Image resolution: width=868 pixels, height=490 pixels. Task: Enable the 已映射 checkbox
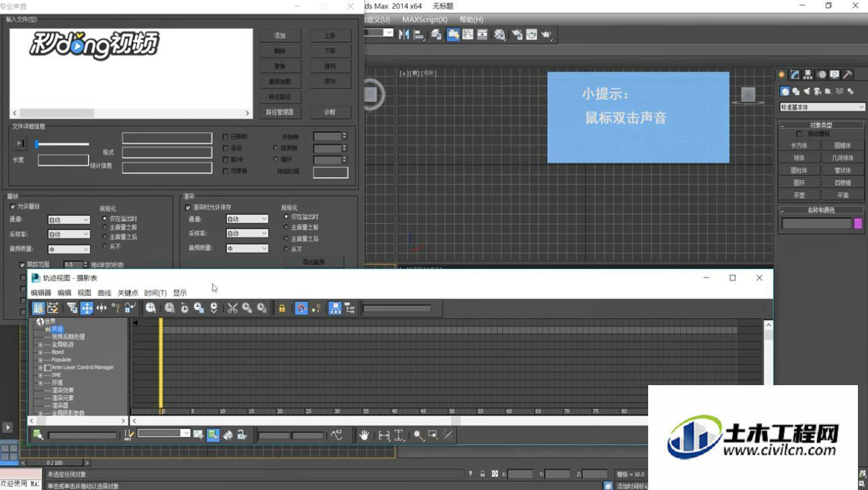pos(225,136)
